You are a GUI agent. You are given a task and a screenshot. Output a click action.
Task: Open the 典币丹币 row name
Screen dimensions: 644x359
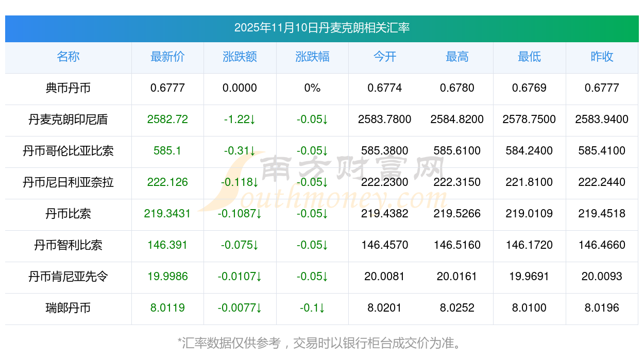click(68, 88)
